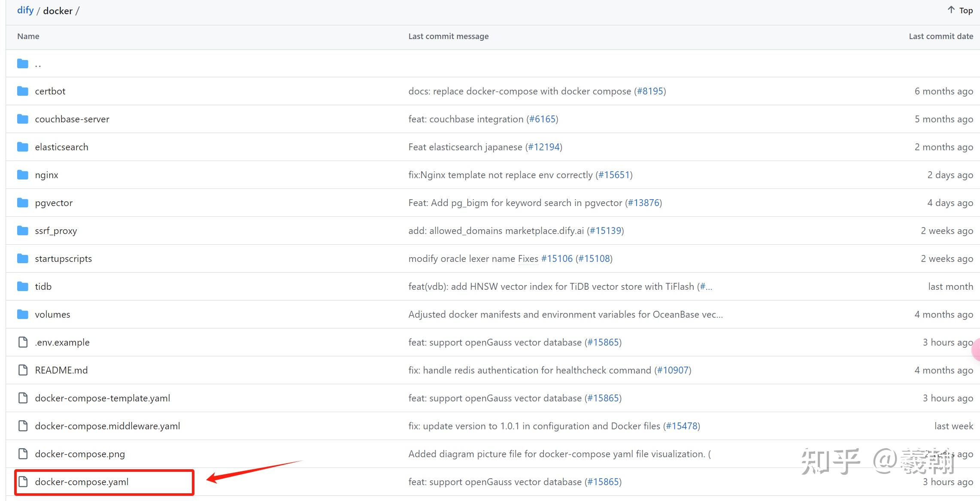Open docker-compose-template.yaml file

pyautogui.click(x=103, y=398)
